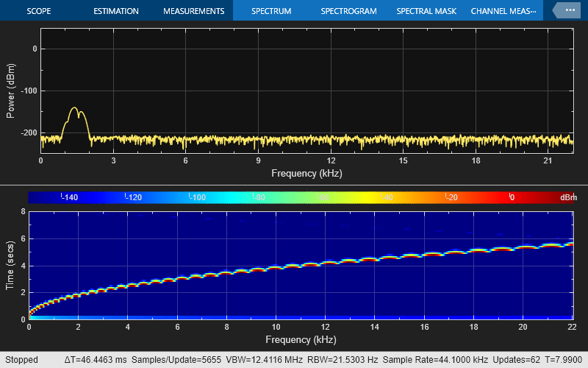The height and width of the screenshot is (368, 588).
Task: Click the 'VBW=12.4116 MHz' status entry
Action: click(x=264, y=360)
